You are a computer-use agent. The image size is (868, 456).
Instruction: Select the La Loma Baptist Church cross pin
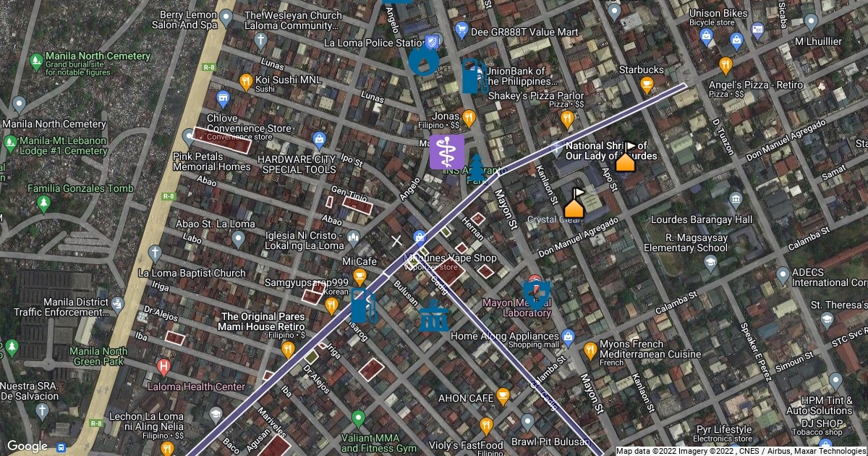[x=154, y=253]
